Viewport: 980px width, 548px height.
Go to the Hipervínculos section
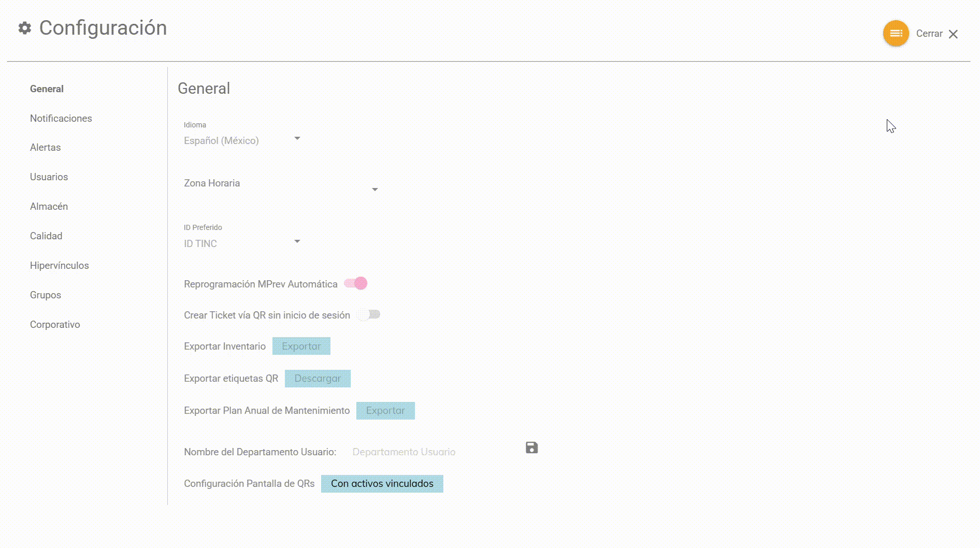point(60,266)
